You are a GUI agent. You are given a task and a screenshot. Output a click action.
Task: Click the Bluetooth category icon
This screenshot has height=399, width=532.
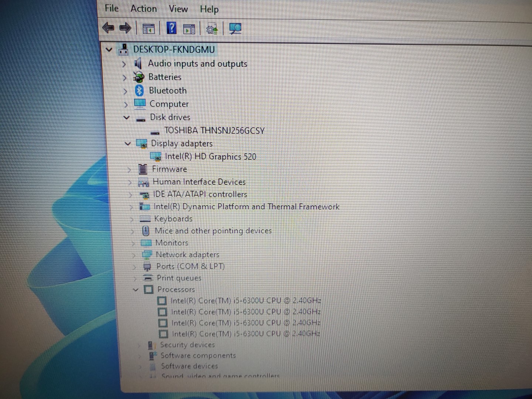click(139, 91)
